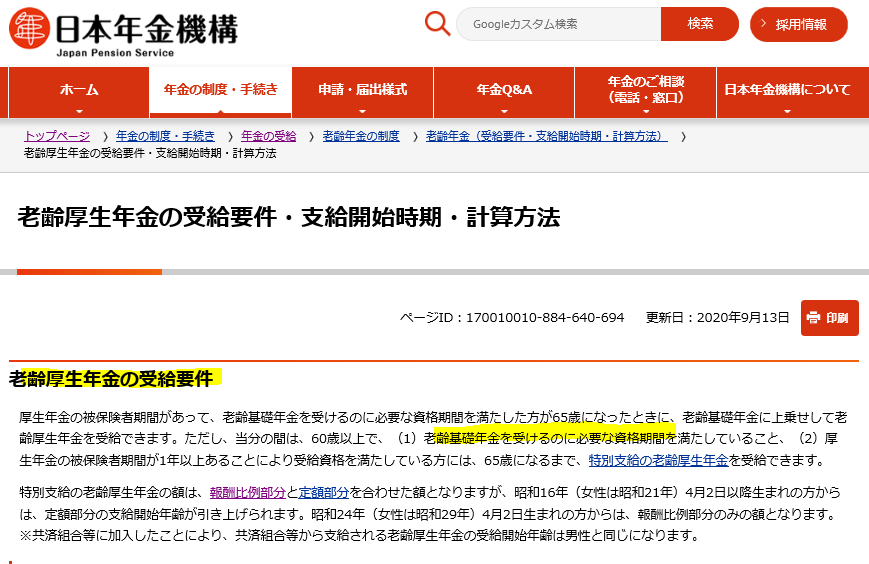Expand the 申請・届出様式 dropdown arrow
Viewport: 869px width, 564px height.
coord(362,110)
